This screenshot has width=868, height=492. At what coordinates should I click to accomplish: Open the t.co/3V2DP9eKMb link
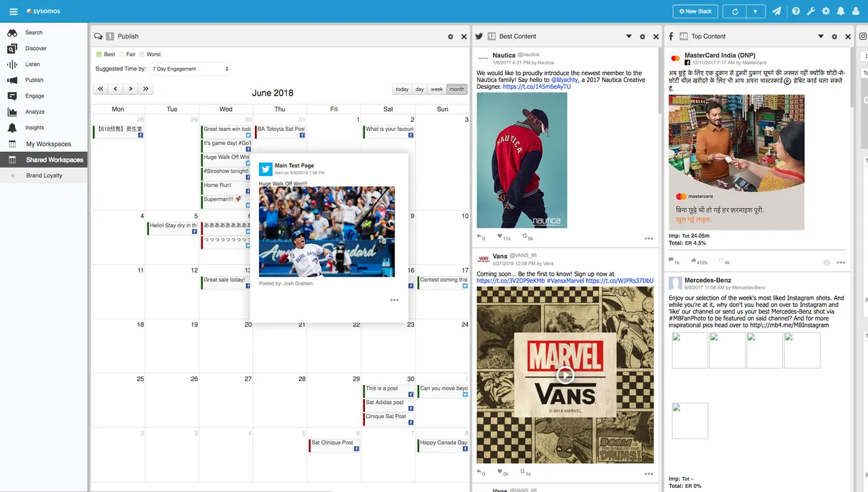pyautogui.click(x=511, y=281)
